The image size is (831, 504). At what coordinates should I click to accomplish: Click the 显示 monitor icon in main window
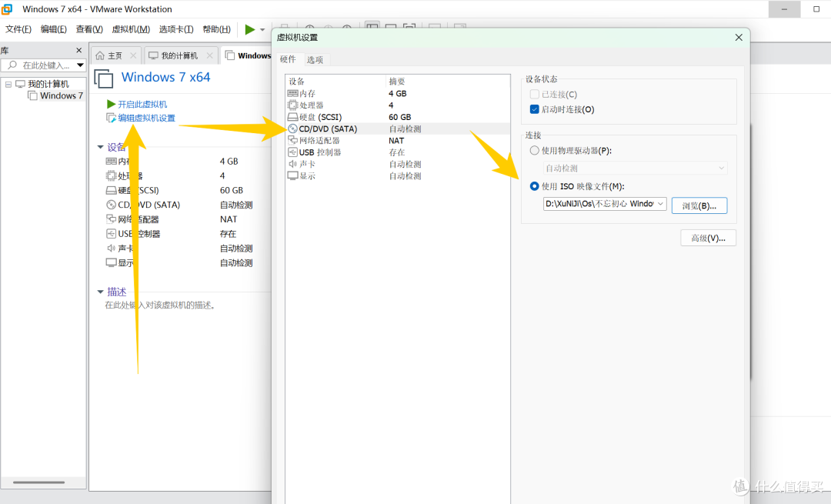(x=111, y=263)
